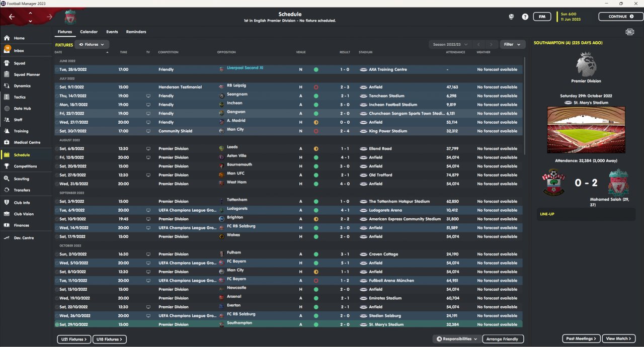Click Liverpool crest in the scoreline
Viewport: 644px width, 347px height.
coord(618,183)
